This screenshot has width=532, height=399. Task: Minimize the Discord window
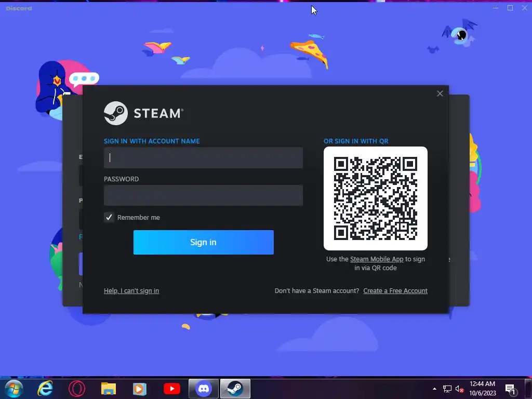pyautogui.click(x=496, y=8)
